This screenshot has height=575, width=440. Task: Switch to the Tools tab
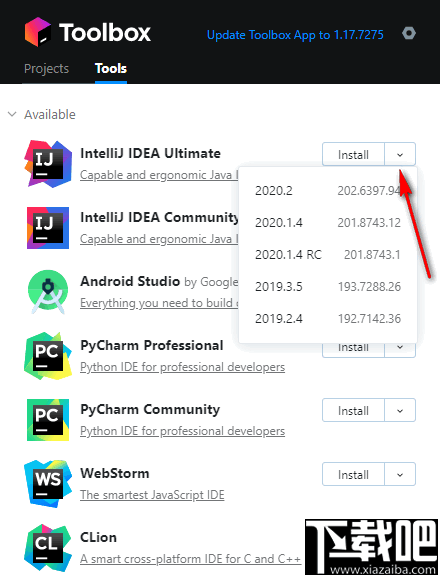pyautogui.click(x=111, y=69)
